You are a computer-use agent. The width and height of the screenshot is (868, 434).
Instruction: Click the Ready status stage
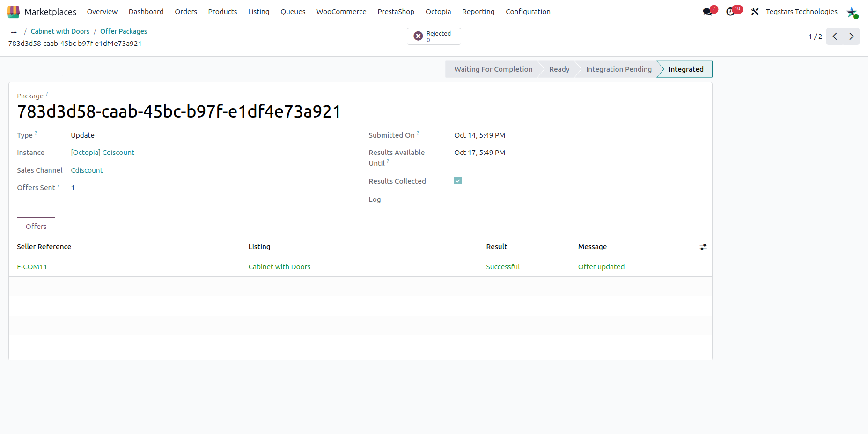click(x=559, y=69)
